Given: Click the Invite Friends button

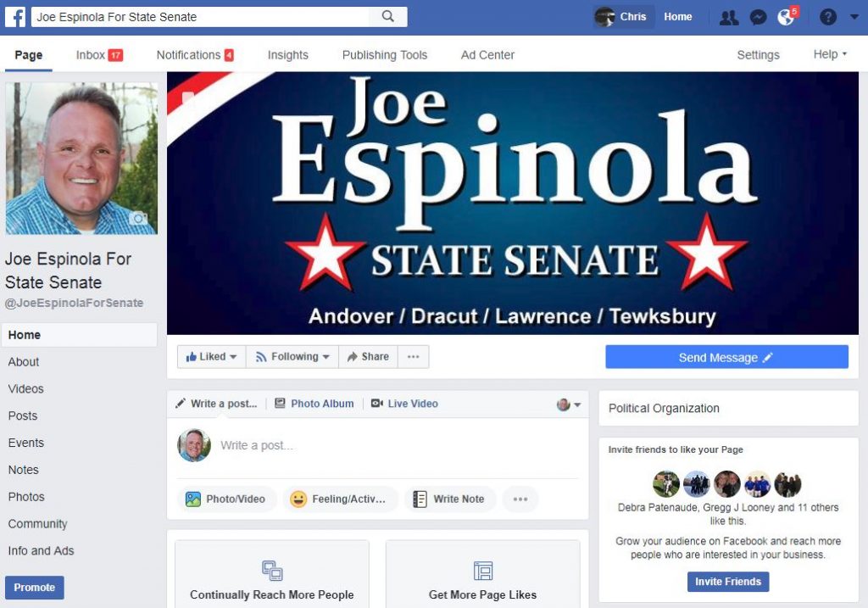Looking at the screenshot, I should 728,582.
